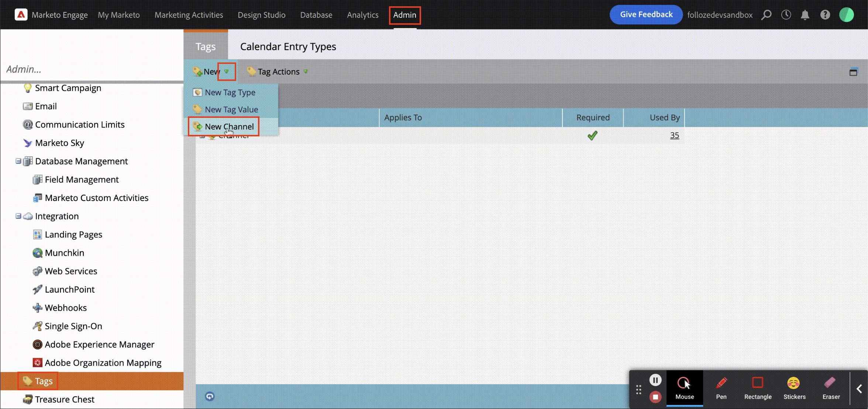868x409 pixels.
Task: Open the Stickers tool
Action: point(794,388)
